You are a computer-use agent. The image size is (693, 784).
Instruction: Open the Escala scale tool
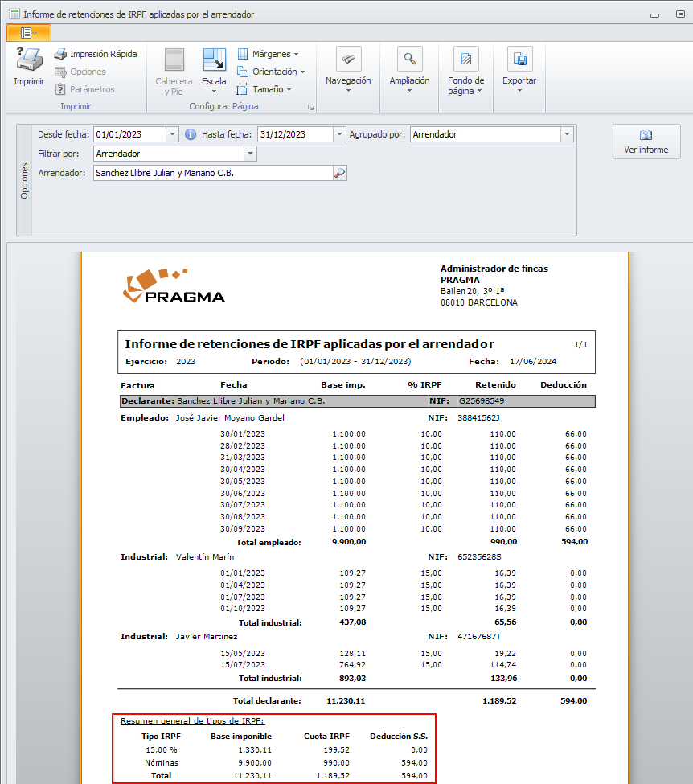click(x=214, y=71)
